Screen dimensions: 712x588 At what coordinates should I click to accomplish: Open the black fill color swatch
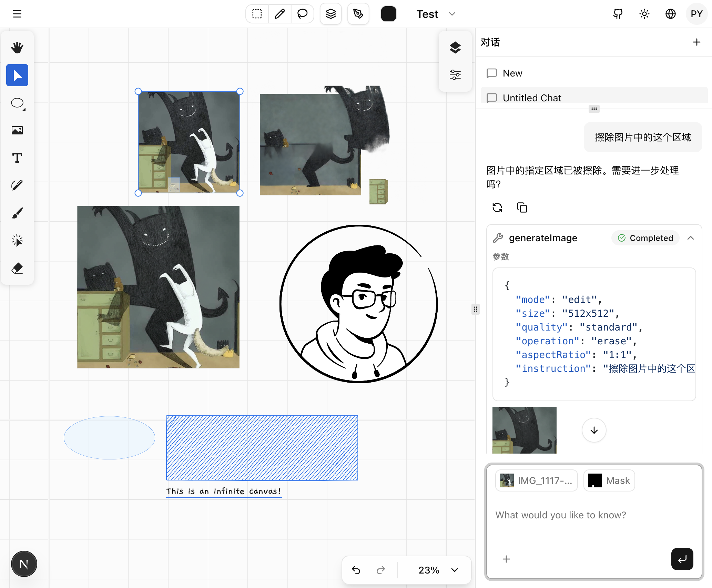388,14
